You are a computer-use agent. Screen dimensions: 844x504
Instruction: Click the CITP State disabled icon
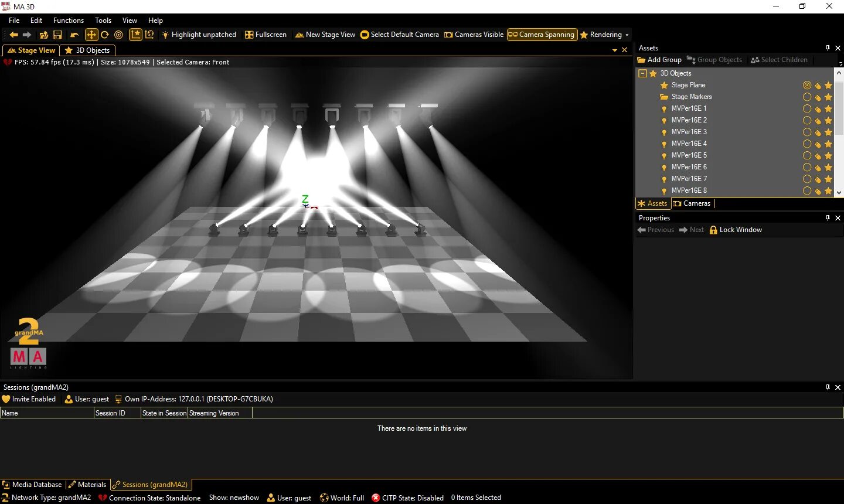pyautogui.click(x=376, y=498)
